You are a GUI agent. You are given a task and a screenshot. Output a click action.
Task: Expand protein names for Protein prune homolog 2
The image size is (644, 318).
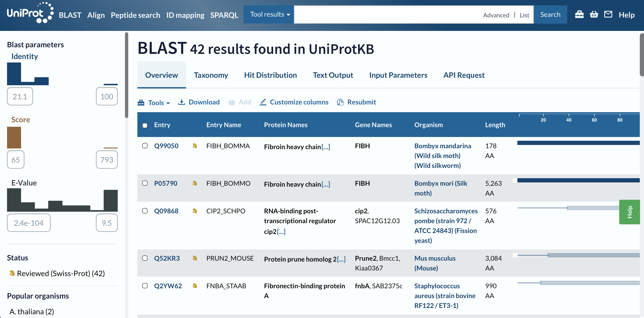tap(341, 259)
